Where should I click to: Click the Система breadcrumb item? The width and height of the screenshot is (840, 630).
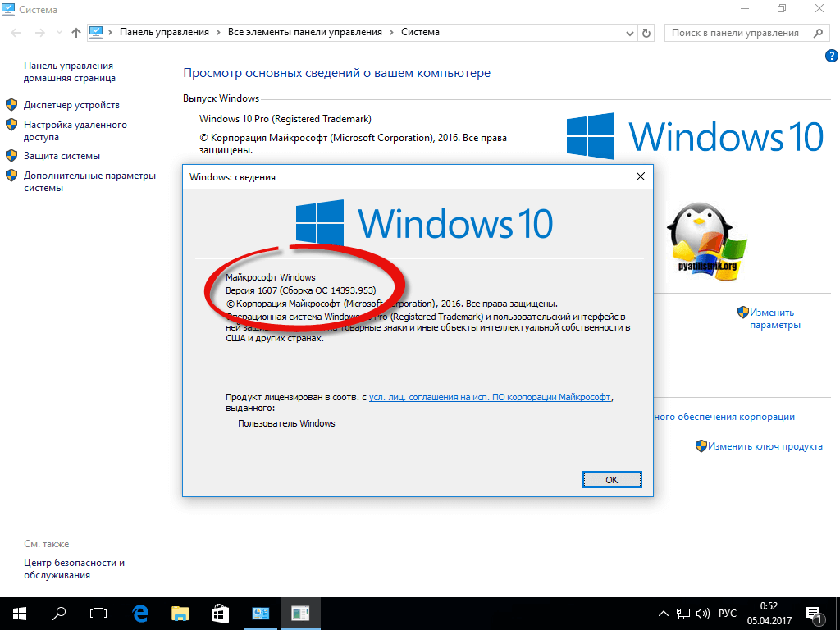[x=421, y=32]
